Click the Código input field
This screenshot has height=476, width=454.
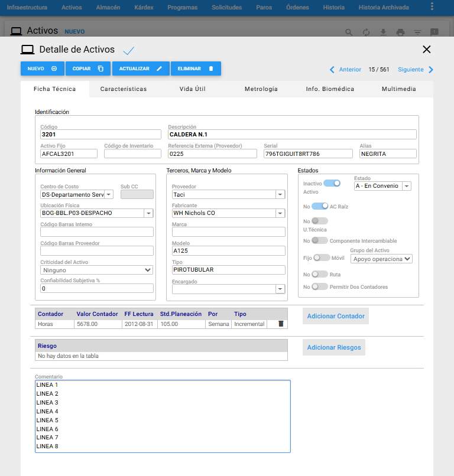(100, 135)
